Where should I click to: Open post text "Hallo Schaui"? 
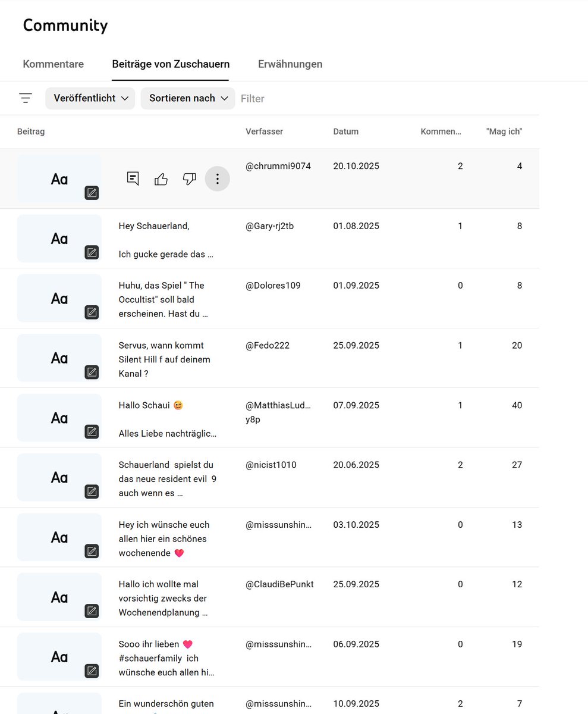coord(151,406)
